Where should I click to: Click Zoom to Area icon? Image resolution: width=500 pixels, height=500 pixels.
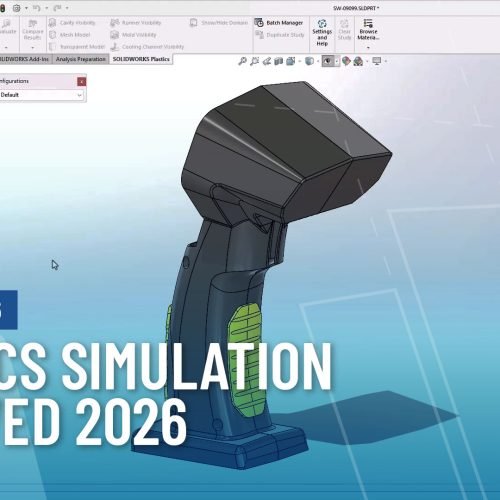(255, 61)
